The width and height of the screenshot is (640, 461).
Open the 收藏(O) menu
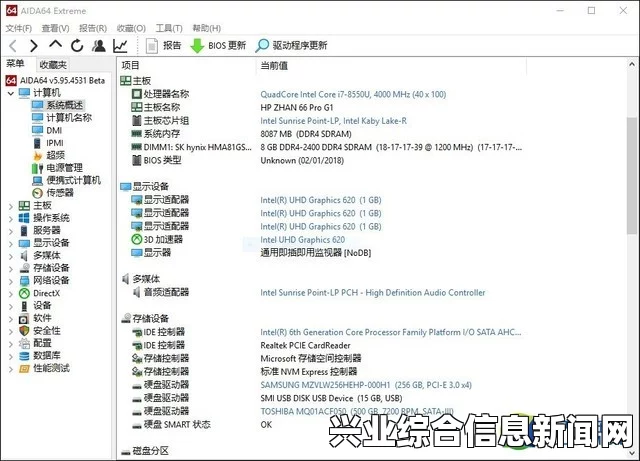point(131,28)
